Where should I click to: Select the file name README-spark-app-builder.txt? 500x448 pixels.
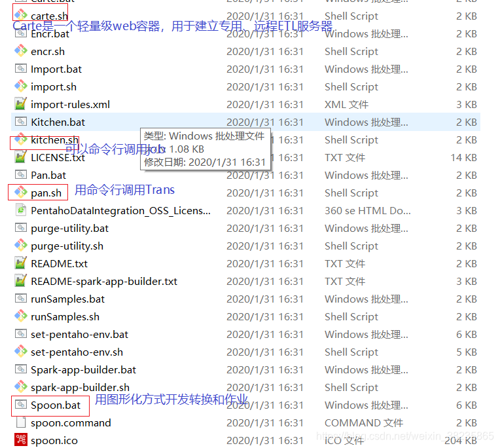pyautogui.click(x=104, y=282)
